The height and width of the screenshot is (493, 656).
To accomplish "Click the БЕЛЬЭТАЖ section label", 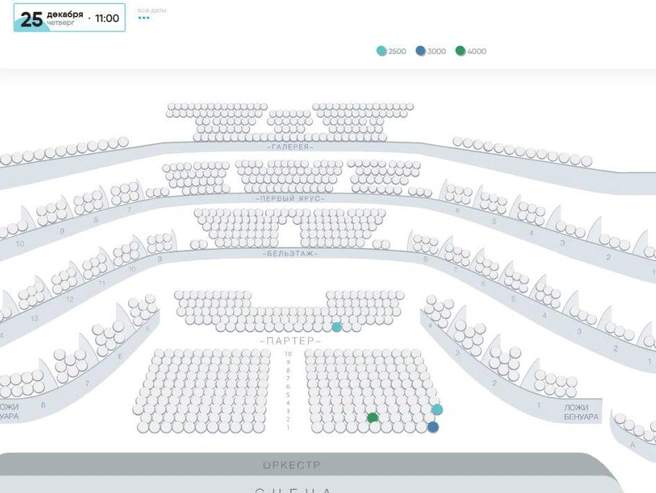I will click(x=292, y=254).
